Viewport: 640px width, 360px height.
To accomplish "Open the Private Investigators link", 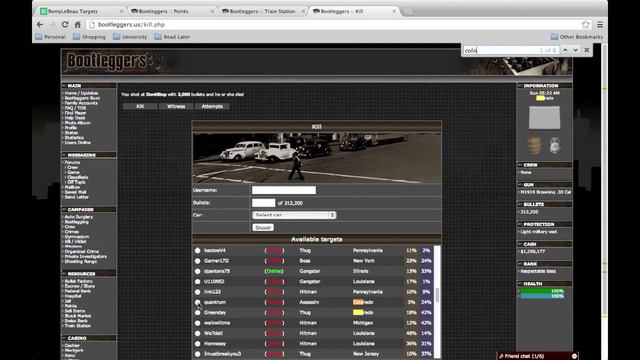I will 86,256.
